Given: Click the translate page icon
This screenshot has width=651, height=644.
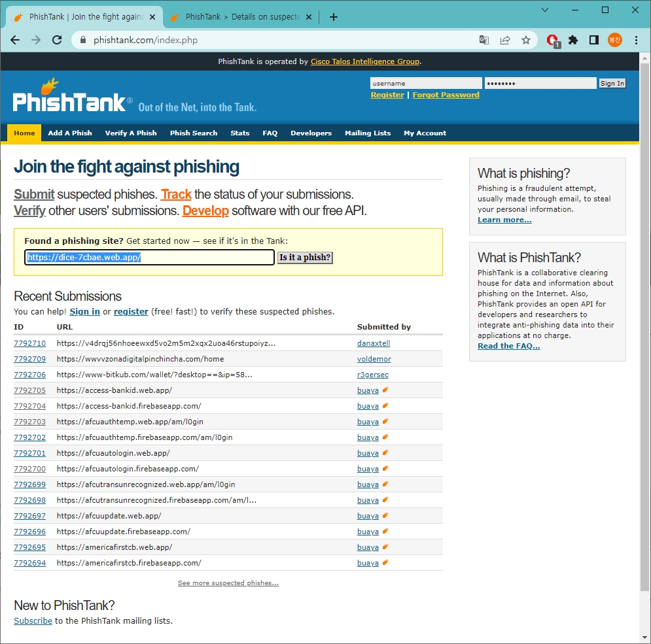Looking at the screenshot, I should coord(484,40).
